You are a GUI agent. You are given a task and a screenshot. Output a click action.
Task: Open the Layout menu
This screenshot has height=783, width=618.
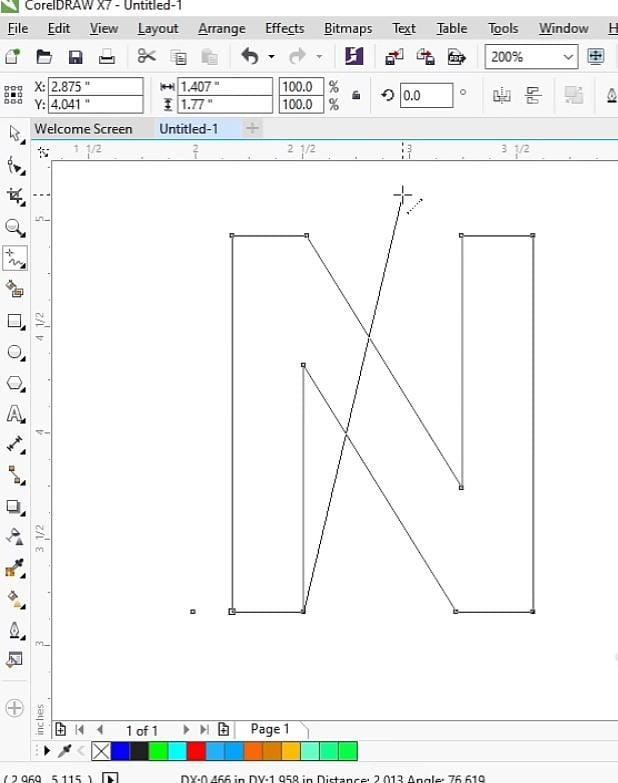coord(158,28)
